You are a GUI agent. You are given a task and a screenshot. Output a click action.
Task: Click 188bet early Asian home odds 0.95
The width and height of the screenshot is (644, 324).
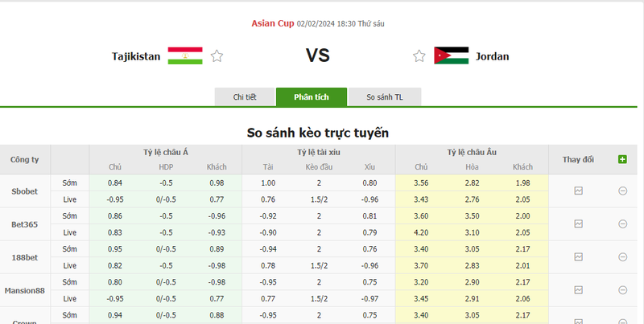click(115, 249)
